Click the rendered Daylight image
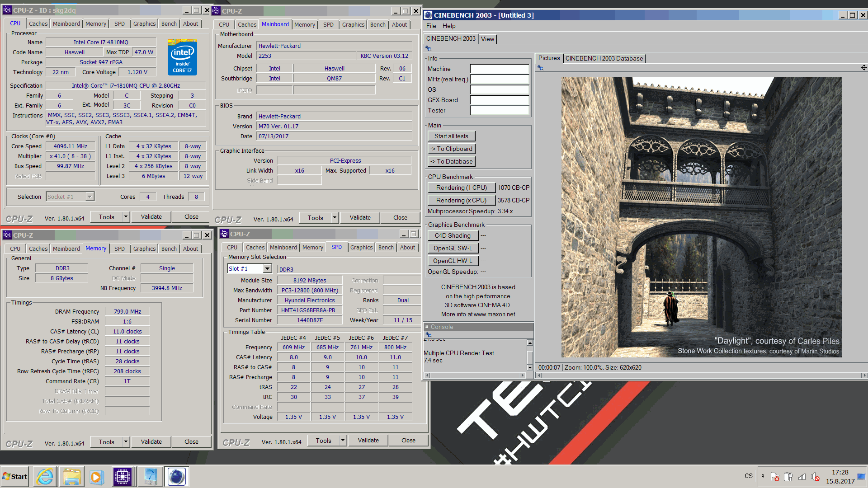 coord(701,217)
